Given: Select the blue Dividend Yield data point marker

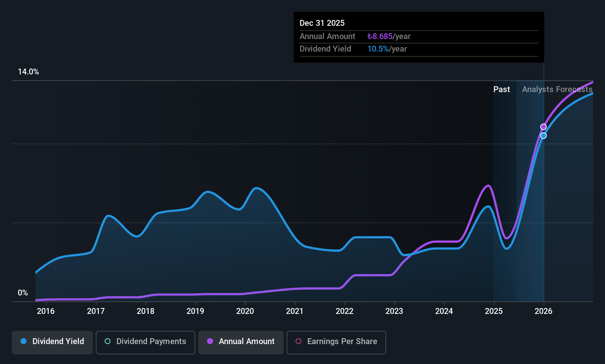Looking at the screenshot, I should tap(543, 136).
